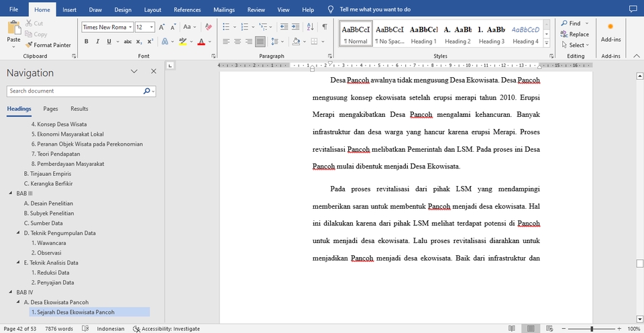
Task: Open Font dialog launcher
Action: pos(213,56)
